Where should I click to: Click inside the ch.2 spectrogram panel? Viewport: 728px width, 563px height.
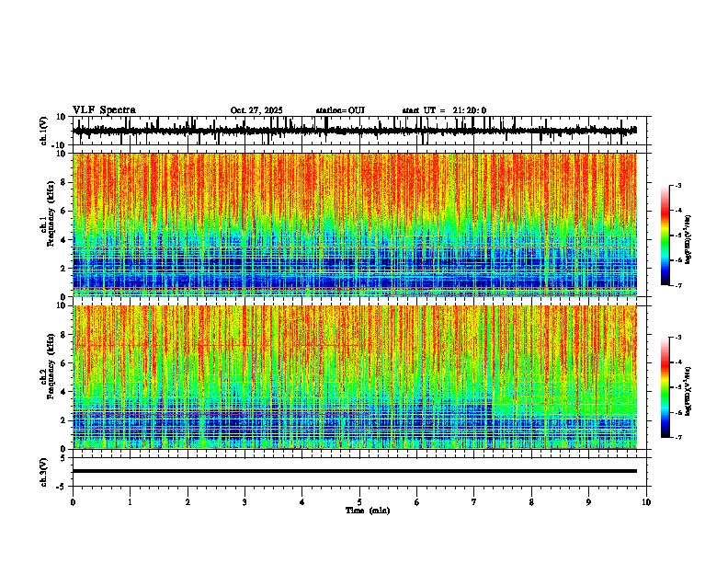[x=355, y=377]
